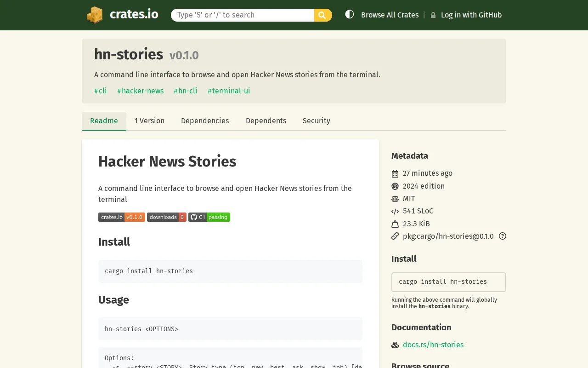The height and width of the screenshot is (368, 588).
Task: Click the calendar icon next to 27 minutes ago
Action: click(x=395, y=173)
